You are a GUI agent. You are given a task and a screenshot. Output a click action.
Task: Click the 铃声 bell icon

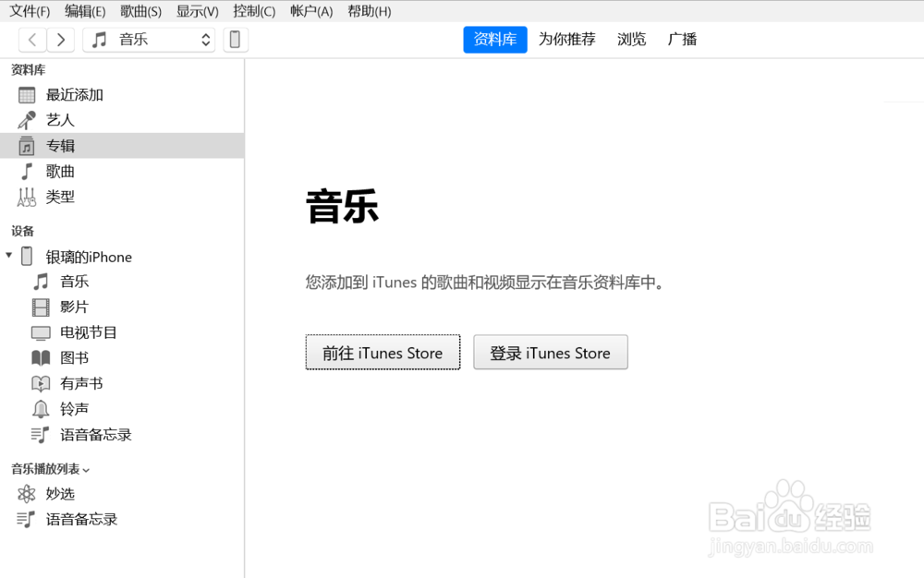pyautogui.click(x=41, y=409)
